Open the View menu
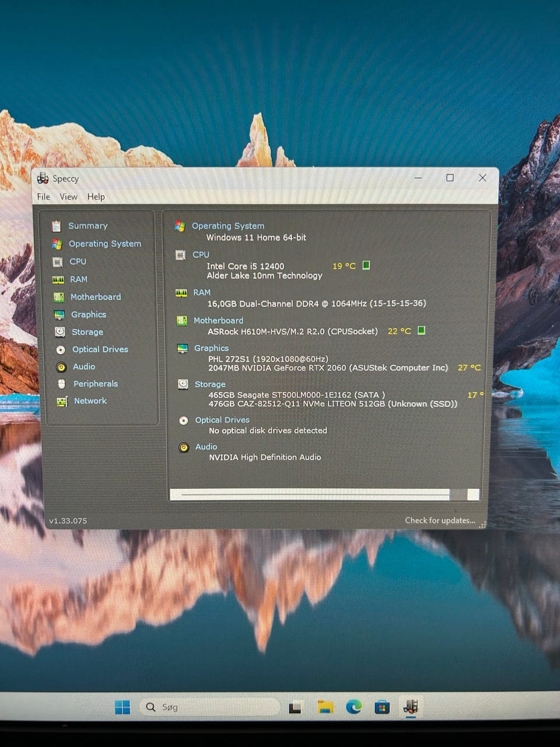This screenshot has width=560, height=747. coord(68,197)
